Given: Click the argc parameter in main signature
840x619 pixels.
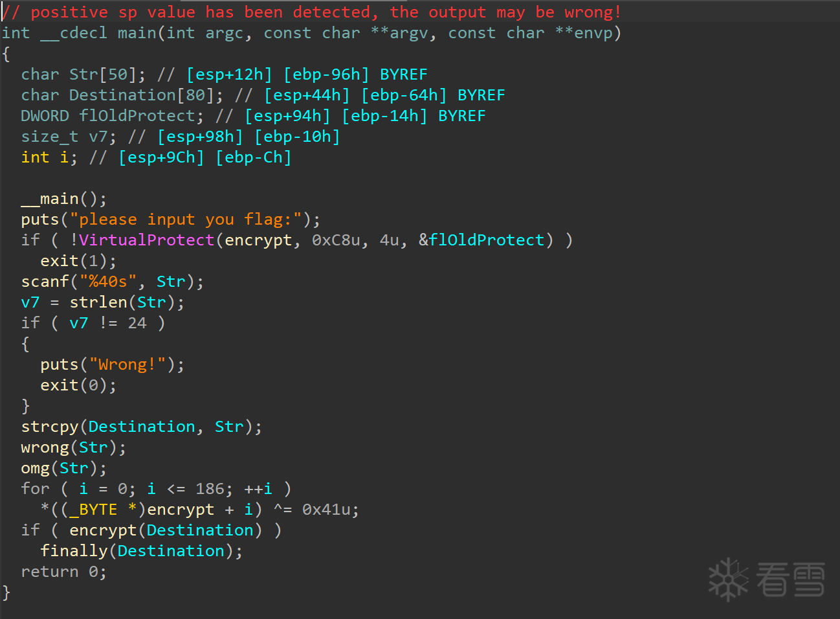Looking at the screenshot, I should pos(225,33).
